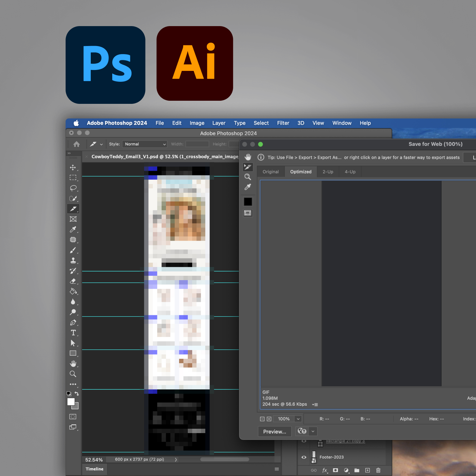Screen dimensions: 476x476
Task: Open the optimize preview info menu
Action: tap(315, 404)
